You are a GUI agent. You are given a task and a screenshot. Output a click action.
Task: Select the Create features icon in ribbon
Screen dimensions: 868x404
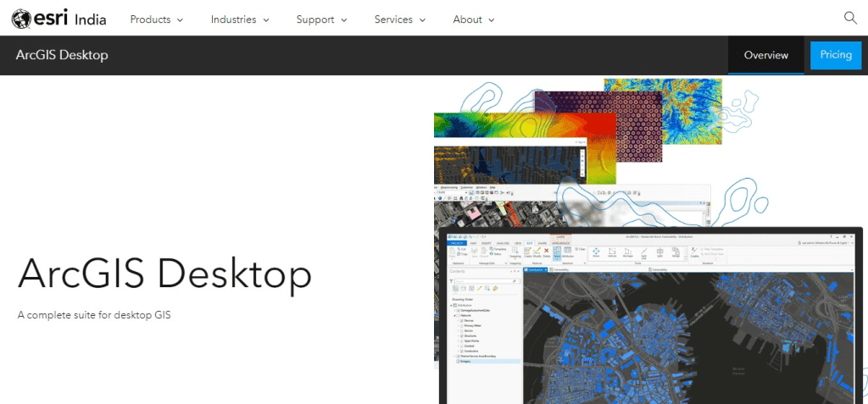click(527, 252)
